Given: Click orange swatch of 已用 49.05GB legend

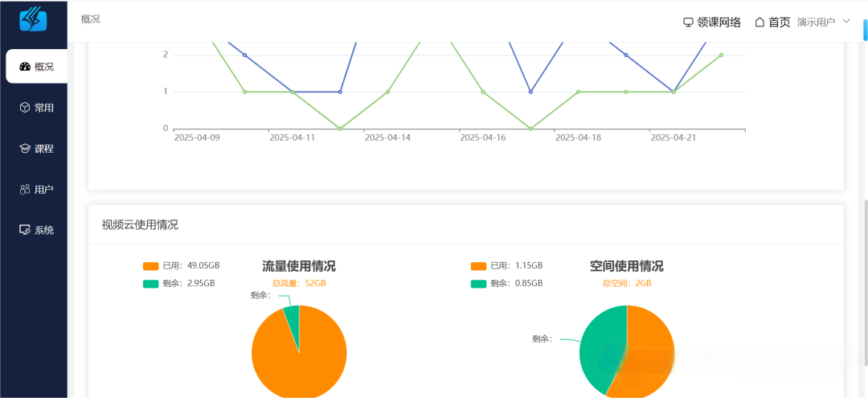Looking at the screenshot, I should (150, 266).
